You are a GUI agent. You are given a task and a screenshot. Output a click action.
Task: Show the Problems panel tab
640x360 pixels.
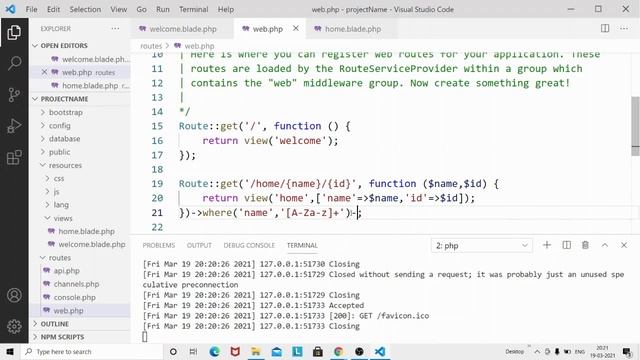click(159, 245)
